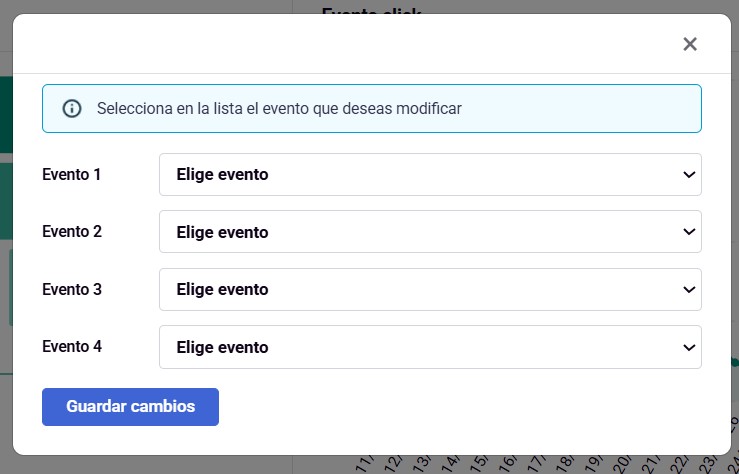Click the dimmed chart title behind the modal

pos(371,10)
